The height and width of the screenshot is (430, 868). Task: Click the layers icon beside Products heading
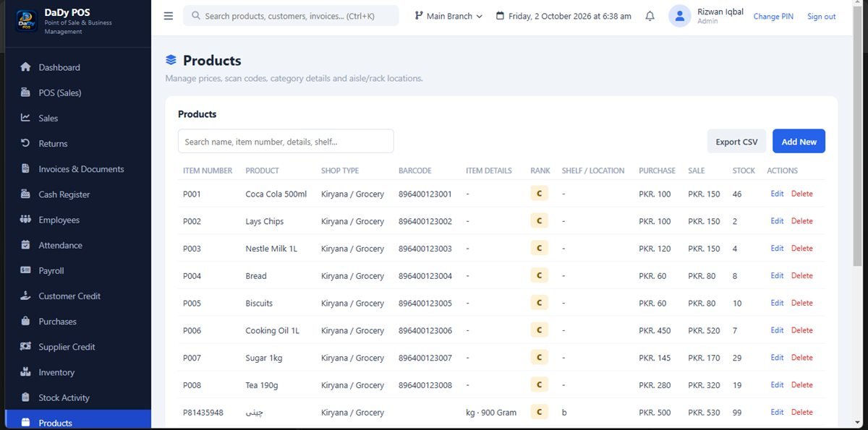pyautogui.click(x=171, y=60)
